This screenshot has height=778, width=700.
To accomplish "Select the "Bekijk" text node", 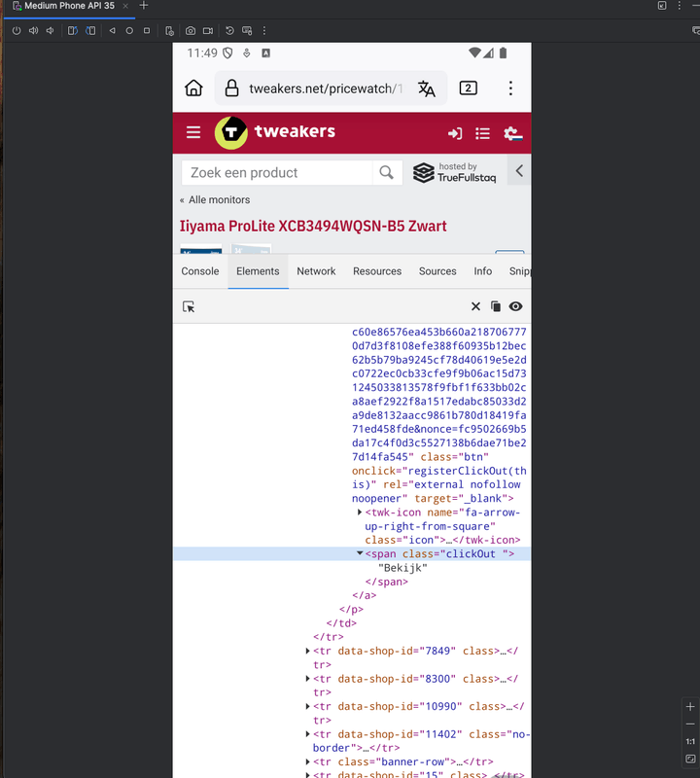I will coord(402,568).
